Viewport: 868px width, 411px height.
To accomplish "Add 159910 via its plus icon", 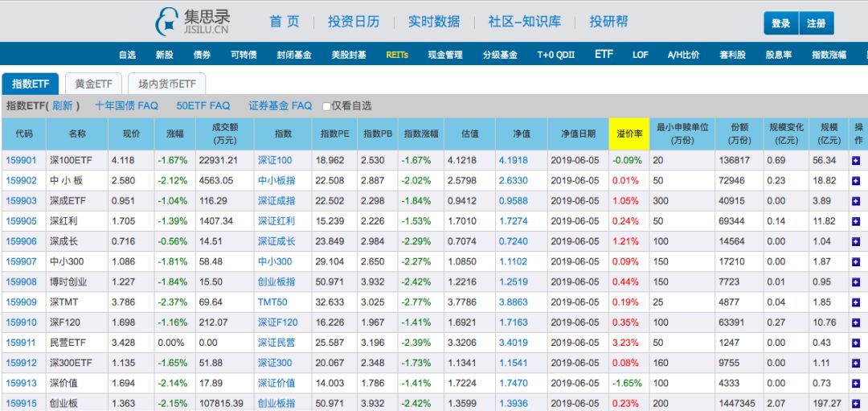I will (856, 323).
